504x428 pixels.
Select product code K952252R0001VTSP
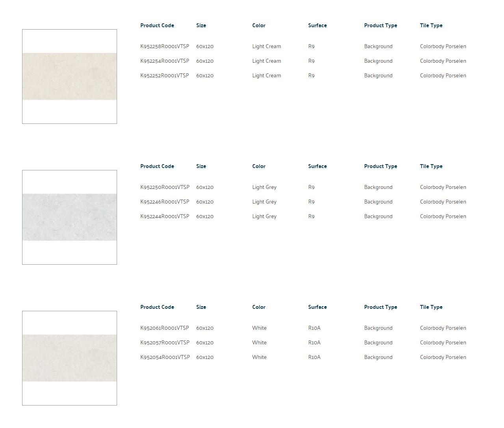165,76
